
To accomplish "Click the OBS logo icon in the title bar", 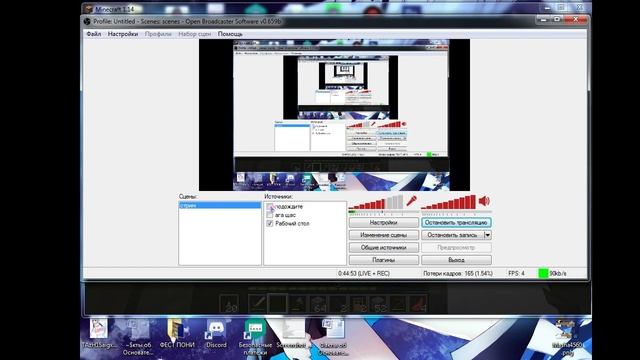I will [x=87, y=21].
